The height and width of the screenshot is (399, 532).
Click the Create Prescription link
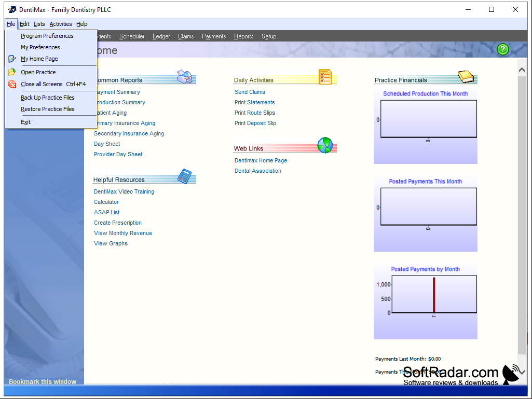(118, 223)
